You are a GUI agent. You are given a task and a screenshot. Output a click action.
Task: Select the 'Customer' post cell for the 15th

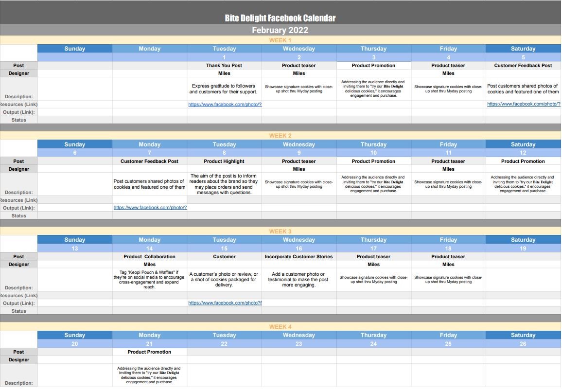(224, 256)
